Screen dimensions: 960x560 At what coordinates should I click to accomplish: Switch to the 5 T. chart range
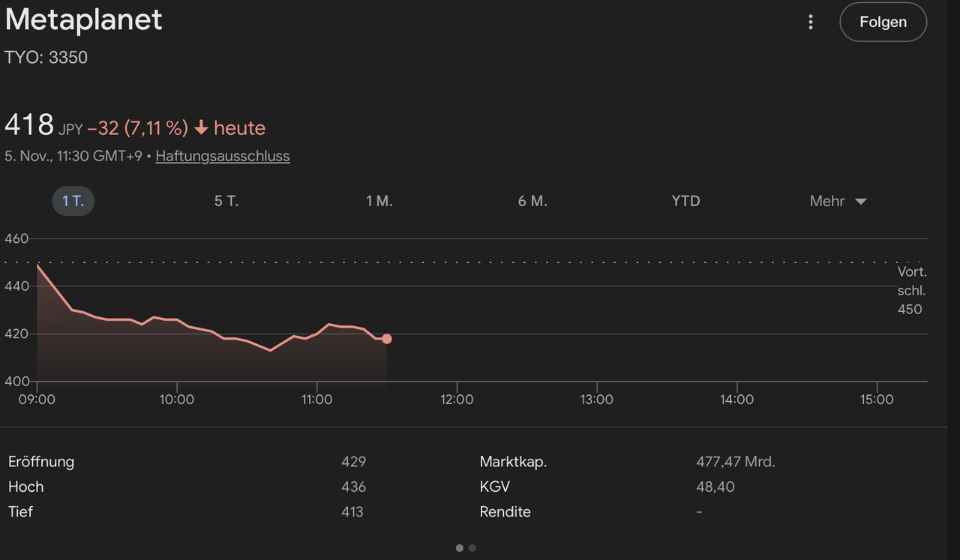(x=226, y=201)
